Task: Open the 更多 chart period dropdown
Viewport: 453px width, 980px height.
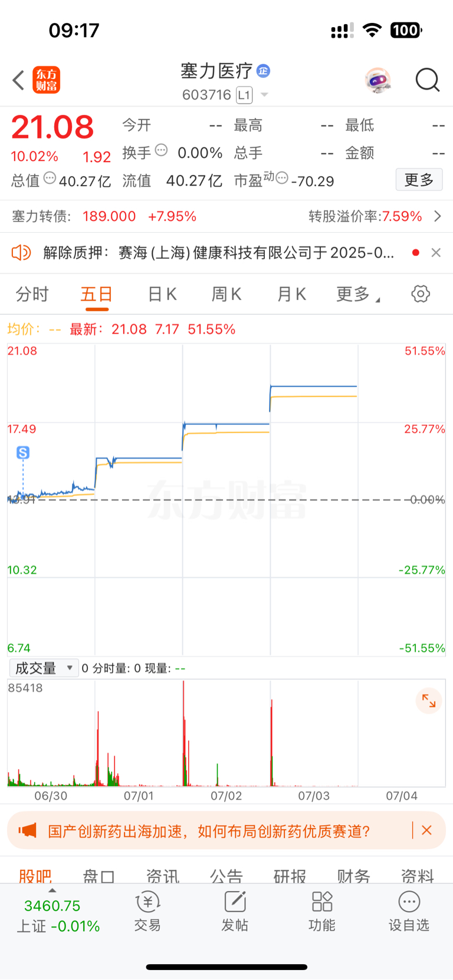Action: 357,294
